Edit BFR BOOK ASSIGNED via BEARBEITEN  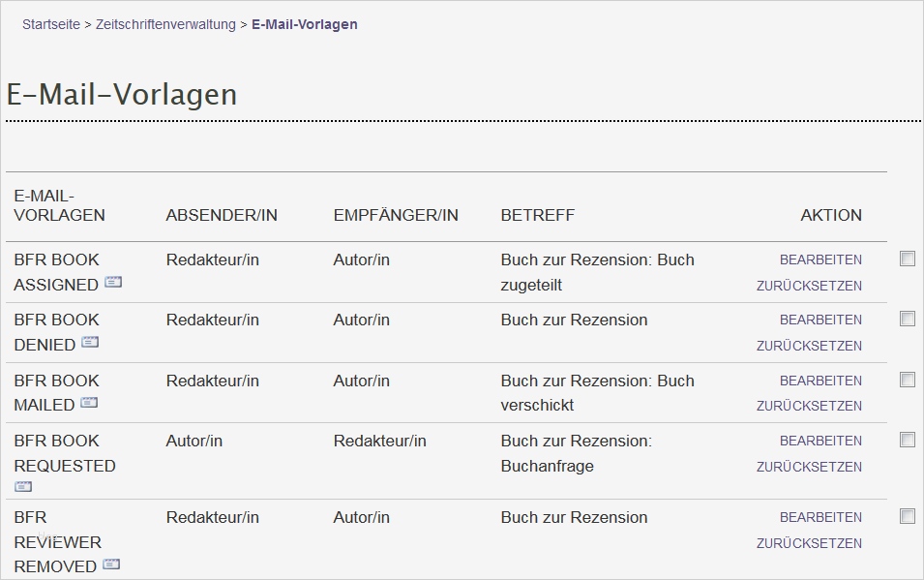pos(820,259)
